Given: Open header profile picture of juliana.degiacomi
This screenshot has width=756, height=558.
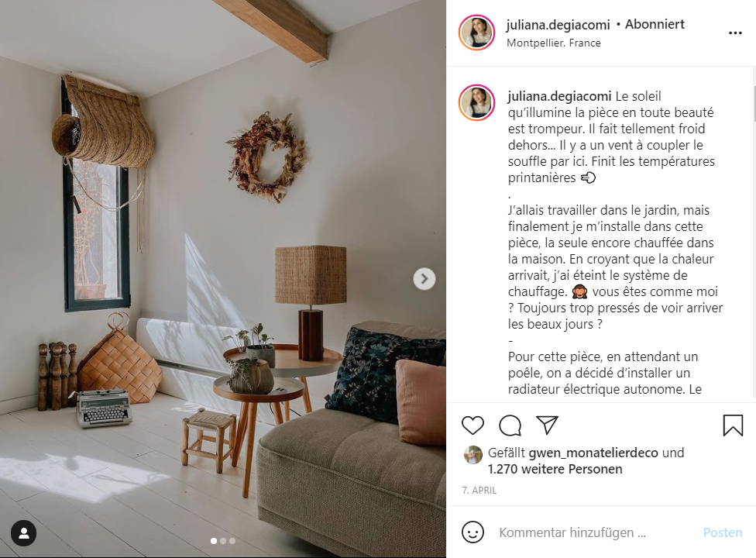Looking at the screenshot, I should [x=477, y=33].
